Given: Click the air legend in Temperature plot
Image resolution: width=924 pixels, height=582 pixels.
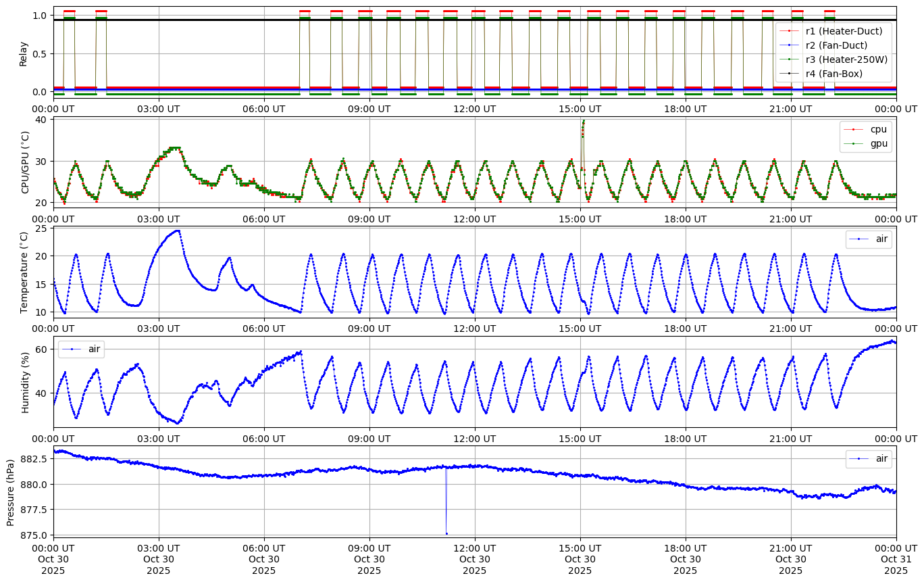Looking at the screenshot, I should (x=881, y=239).
